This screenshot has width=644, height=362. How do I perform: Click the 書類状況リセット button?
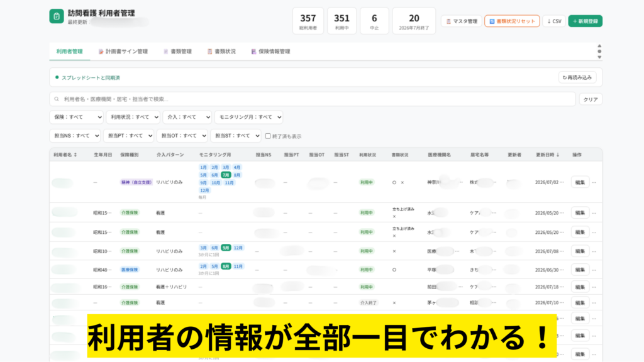coord(512,21)
